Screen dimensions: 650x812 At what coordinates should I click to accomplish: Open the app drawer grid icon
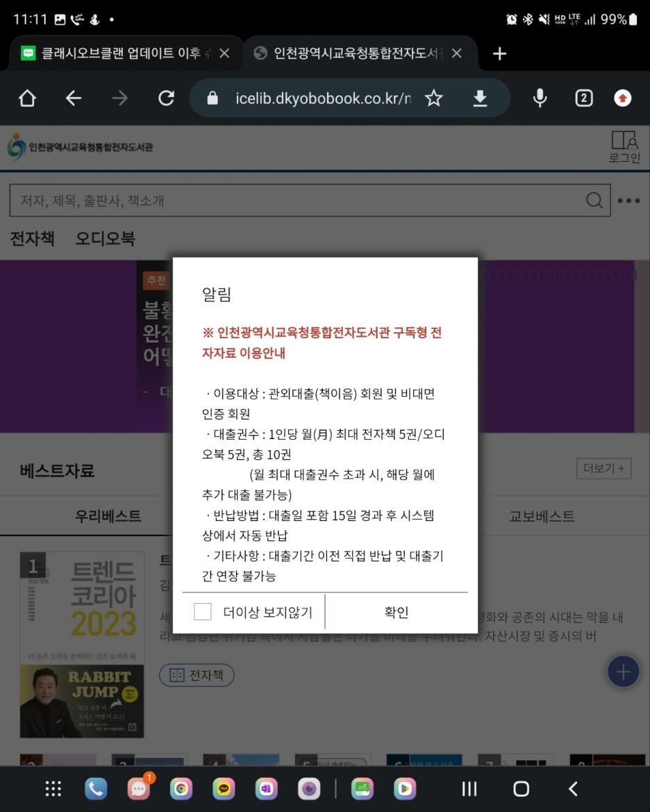(53, 788)
